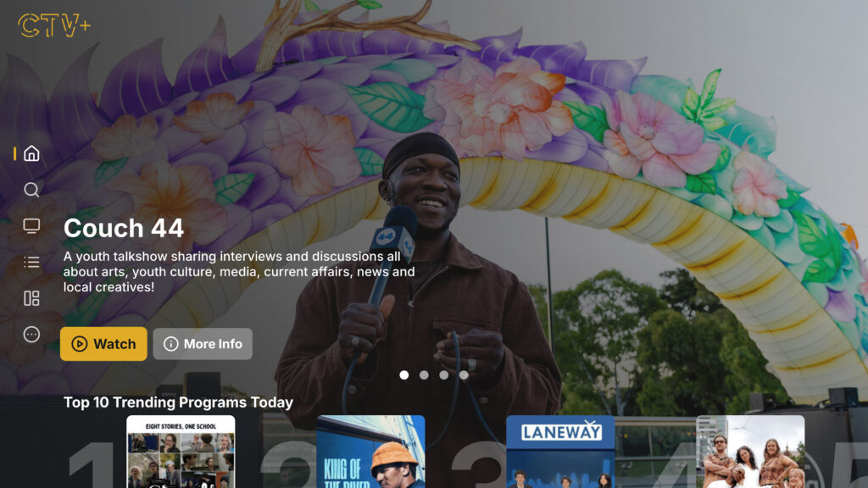Viewport: 868px width, 488px height.
Task: Select the third carousel indicator dot
Action: [443, 373]
